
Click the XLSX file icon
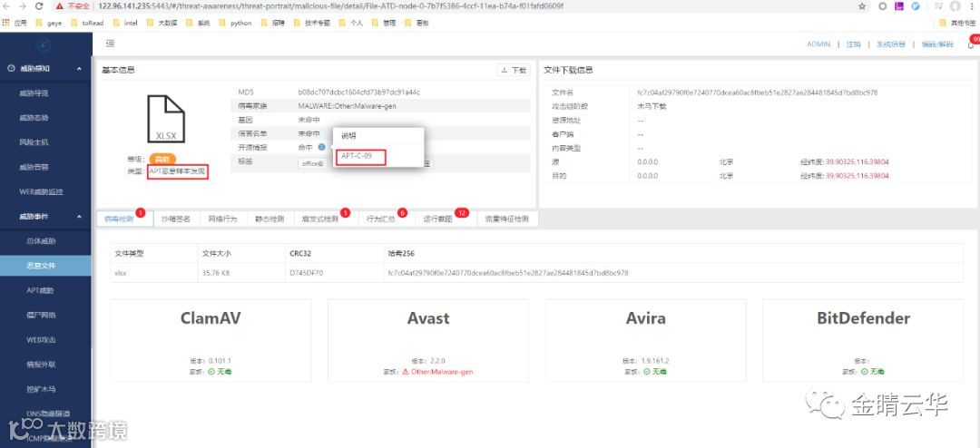166,119
